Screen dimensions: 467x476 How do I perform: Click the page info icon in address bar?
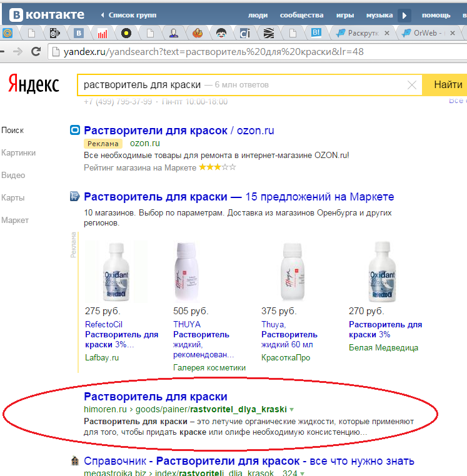pos(56,52)
